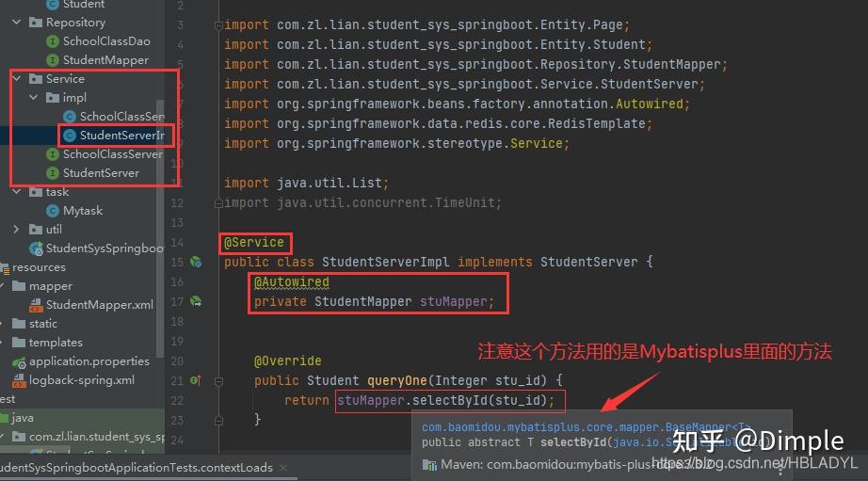Image resolution: width=868 pixels, height=481 pixels.
Task: Select the templates folder label
Action: point(56,342)
